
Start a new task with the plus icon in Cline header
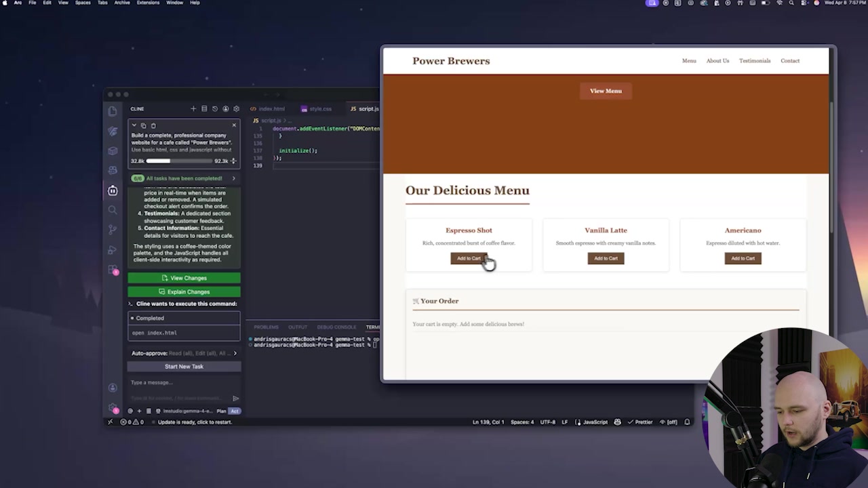pos(194,109)
